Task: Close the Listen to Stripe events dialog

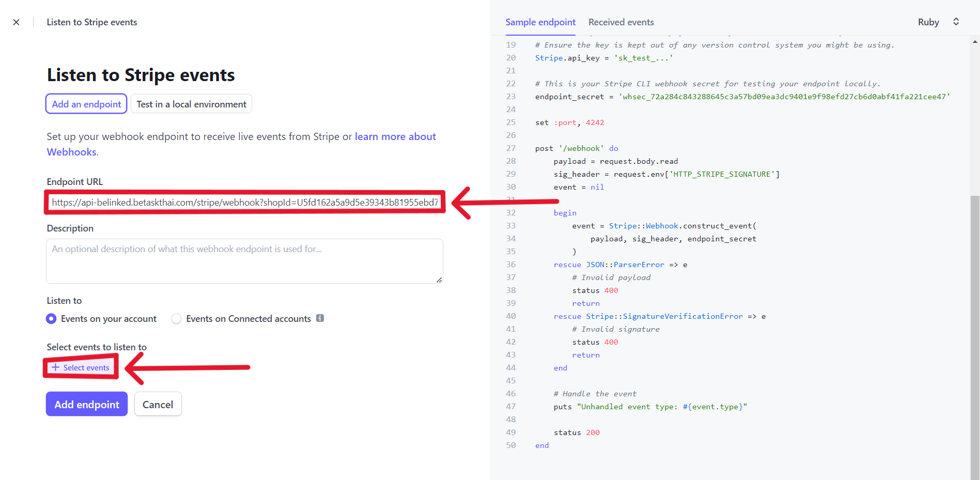Action: point(17,22)
